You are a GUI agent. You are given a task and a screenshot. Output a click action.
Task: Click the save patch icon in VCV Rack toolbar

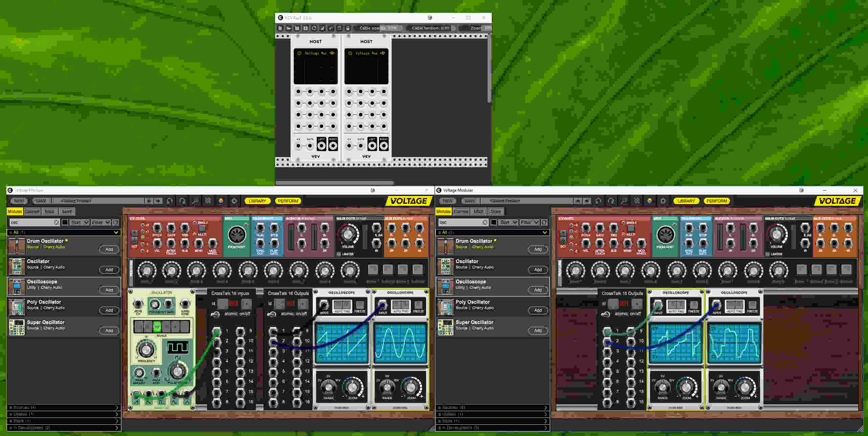[x=297, y=28]
